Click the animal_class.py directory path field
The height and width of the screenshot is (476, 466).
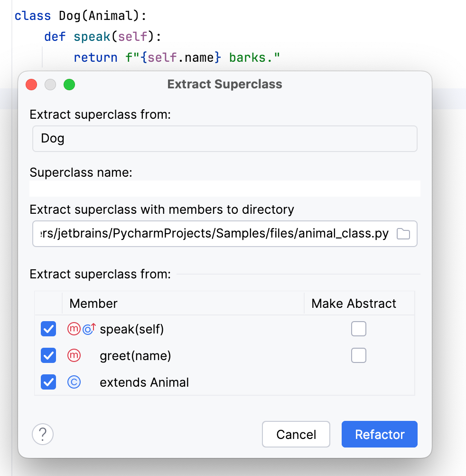tap(214, 233)
